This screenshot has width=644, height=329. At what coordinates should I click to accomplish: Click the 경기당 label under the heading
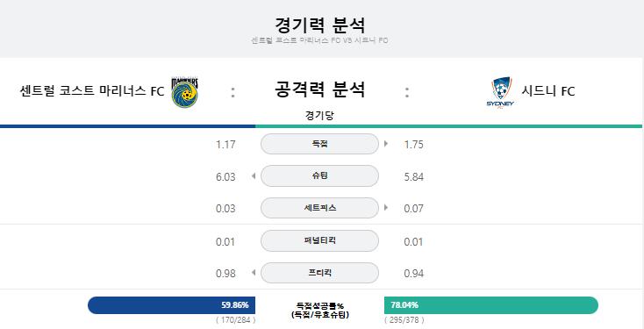click(x=319, y=116)
